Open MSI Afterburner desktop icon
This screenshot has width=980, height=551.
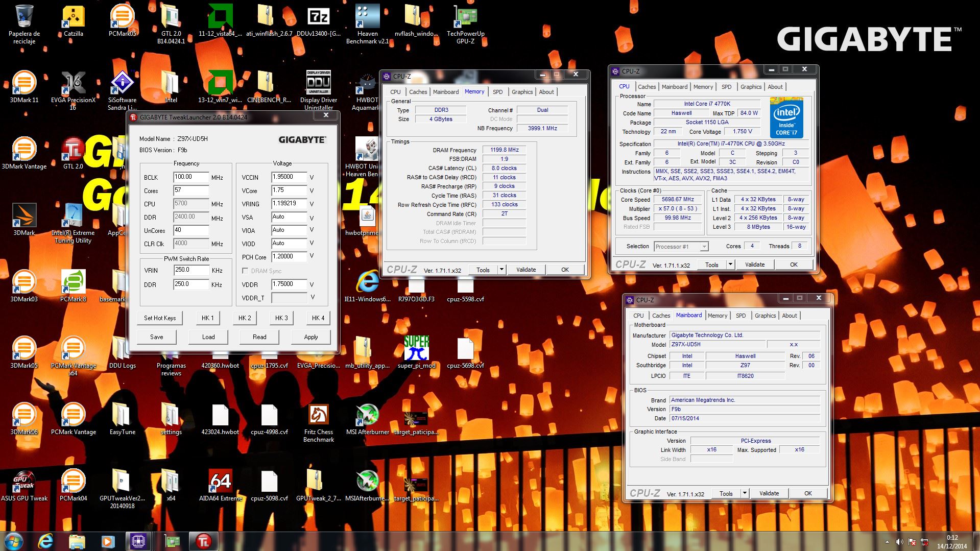click(x=367, y=419)
